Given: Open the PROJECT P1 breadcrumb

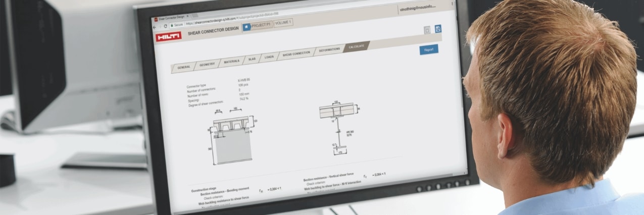Looking at the screenshot, I should [261, 25].
